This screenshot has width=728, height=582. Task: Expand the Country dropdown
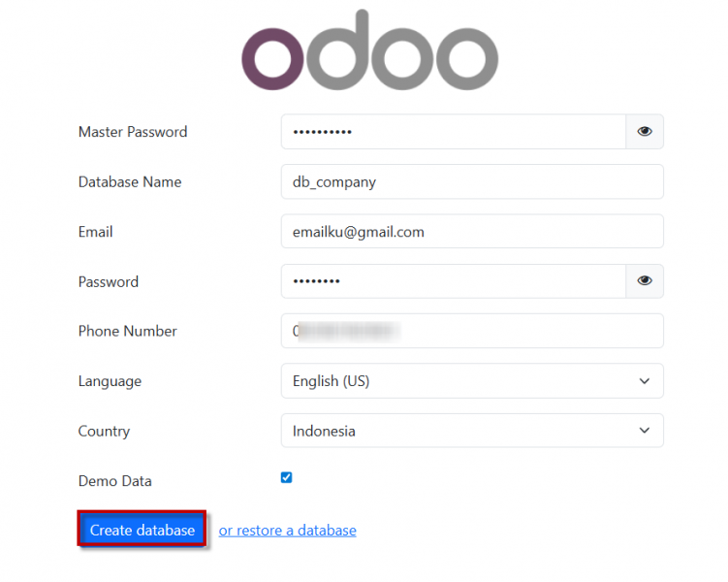click(x=471, y=431)
